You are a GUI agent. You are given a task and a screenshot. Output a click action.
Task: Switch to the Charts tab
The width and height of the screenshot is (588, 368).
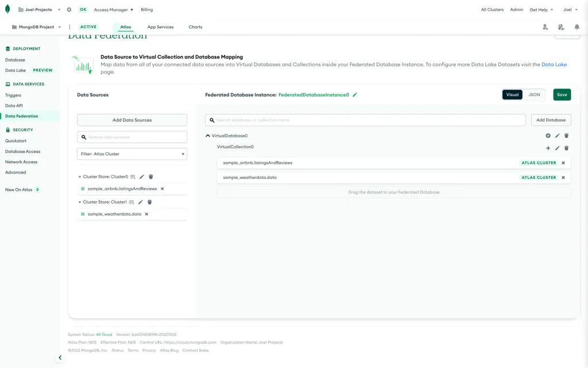[195, 26]
